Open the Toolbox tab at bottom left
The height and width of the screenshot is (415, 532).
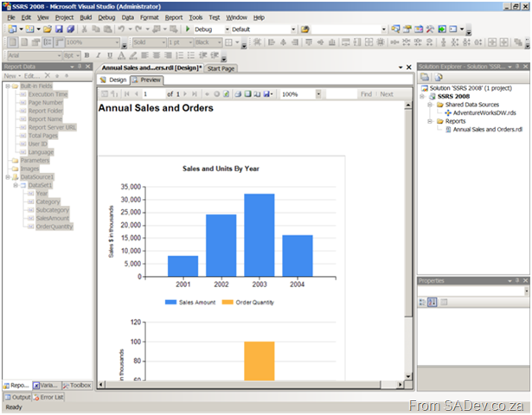77,386
